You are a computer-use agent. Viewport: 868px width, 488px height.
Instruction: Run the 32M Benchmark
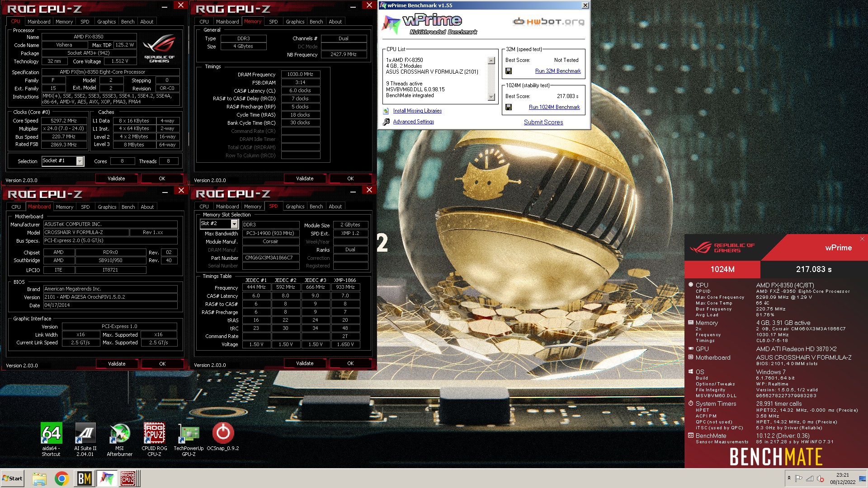tap(558, 71)
